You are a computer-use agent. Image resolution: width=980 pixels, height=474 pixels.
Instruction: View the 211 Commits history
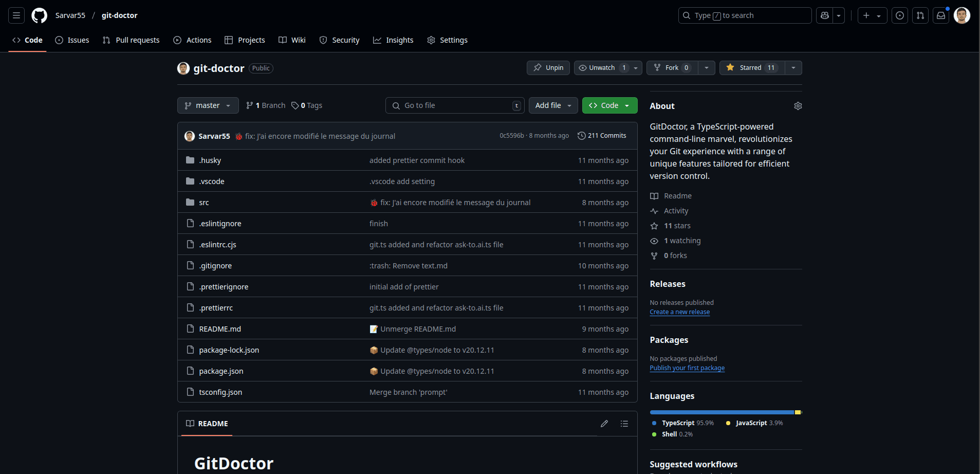point(602,136)
